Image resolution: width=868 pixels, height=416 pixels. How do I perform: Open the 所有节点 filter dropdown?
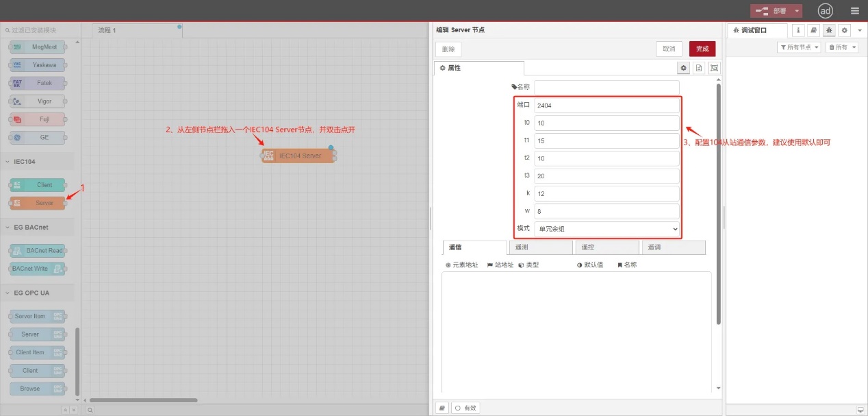799,47
